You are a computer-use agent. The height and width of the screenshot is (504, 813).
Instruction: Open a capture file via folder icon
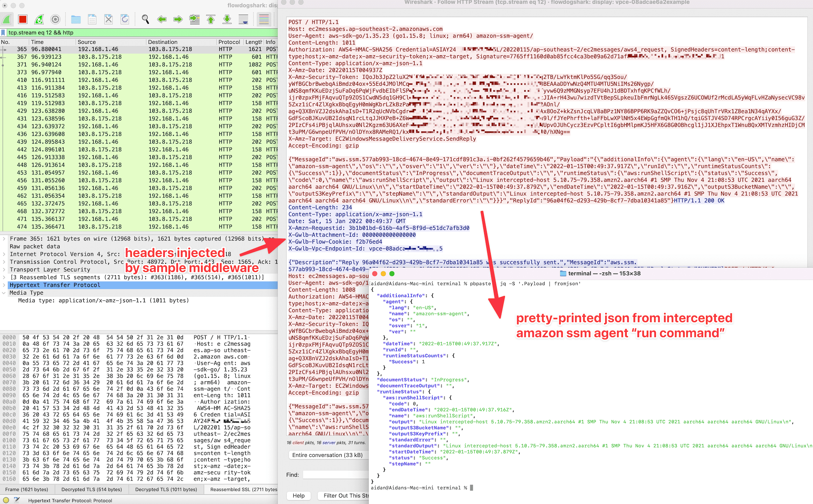[76, 19]
